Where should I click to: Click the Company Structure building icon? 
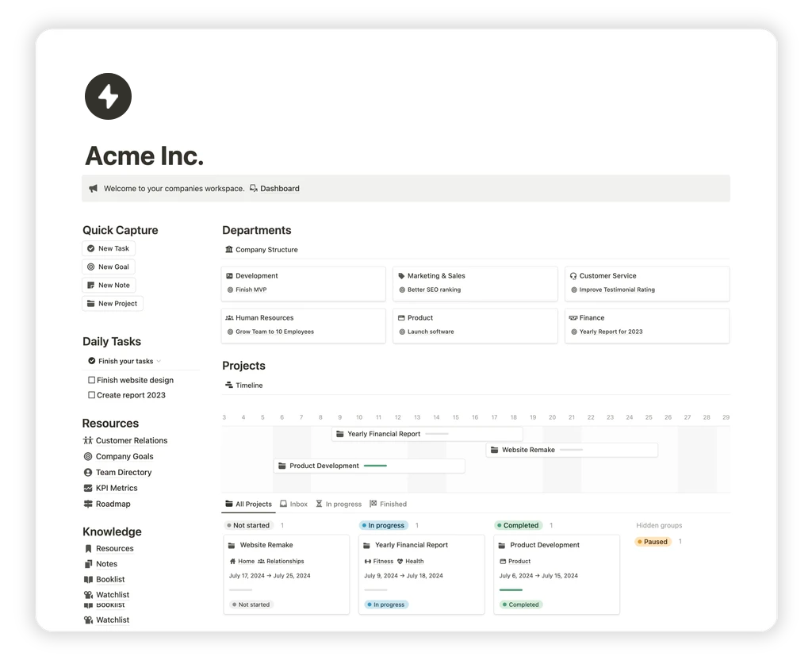(x=229, y=250)
